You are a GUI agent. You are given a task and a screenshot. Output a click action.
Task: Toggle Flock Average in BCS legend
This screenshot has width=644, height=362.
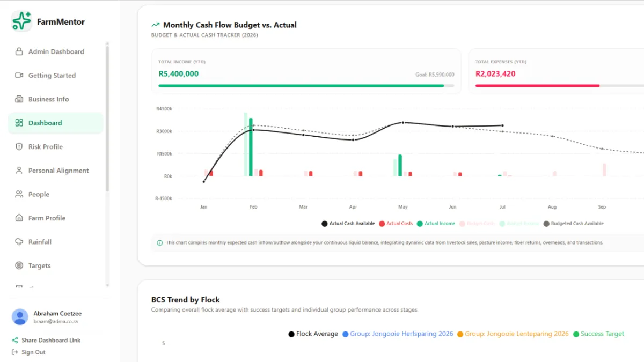(313, 334)
